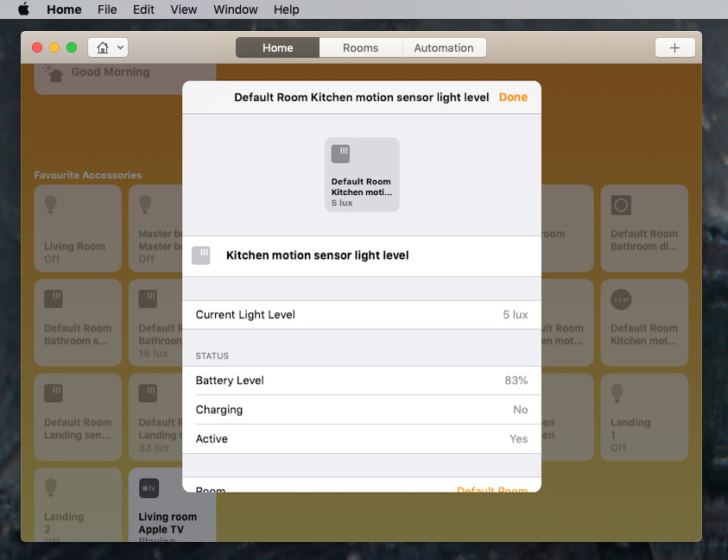Open the home selector dropdown in toolbar
Screen dimensions: 728x560
108,47
